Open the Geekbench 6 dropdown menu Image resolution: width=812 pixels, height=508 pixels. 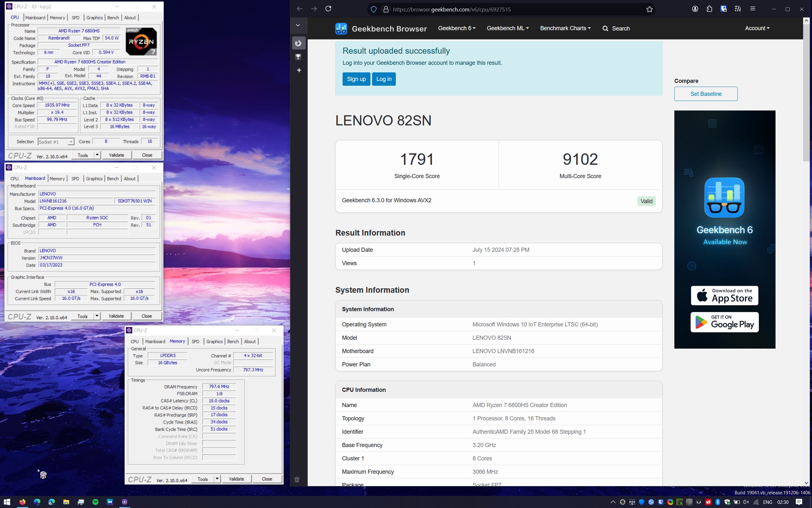pos(457,28)
